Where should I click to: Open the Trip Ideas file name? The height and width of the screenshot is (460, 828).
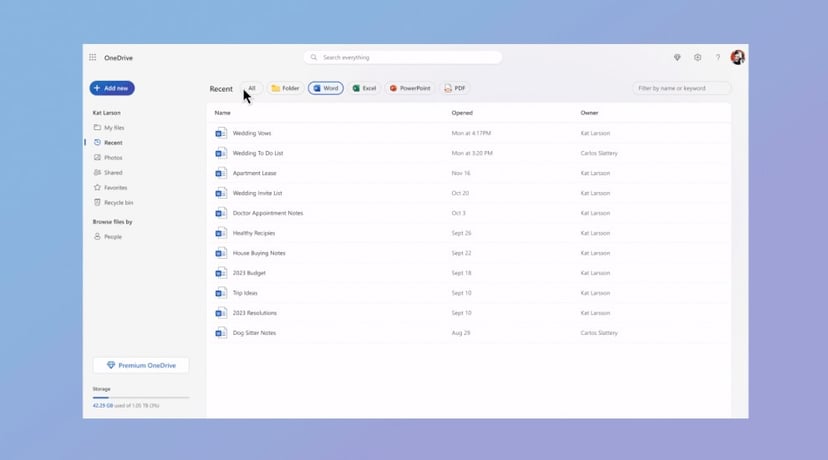pyautogui.click(x=245, y=293)
